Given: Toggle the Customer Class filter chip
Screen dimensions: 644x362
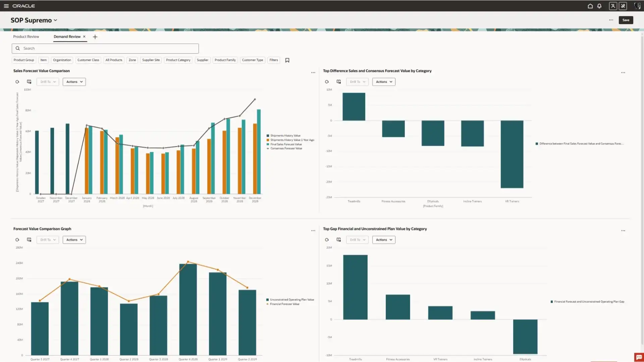Looking at the screenshot, I should [x=88, y=60].
